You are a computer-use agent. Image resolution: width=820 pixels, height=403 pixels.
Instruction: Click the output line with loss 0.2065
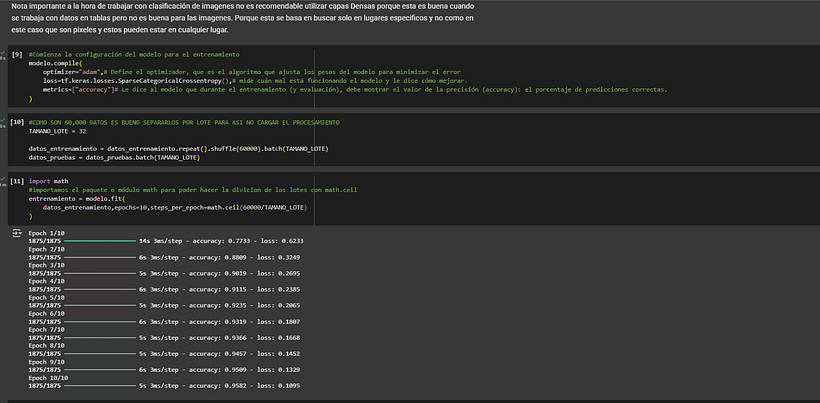pyautogui.click(x=164, y=305)
